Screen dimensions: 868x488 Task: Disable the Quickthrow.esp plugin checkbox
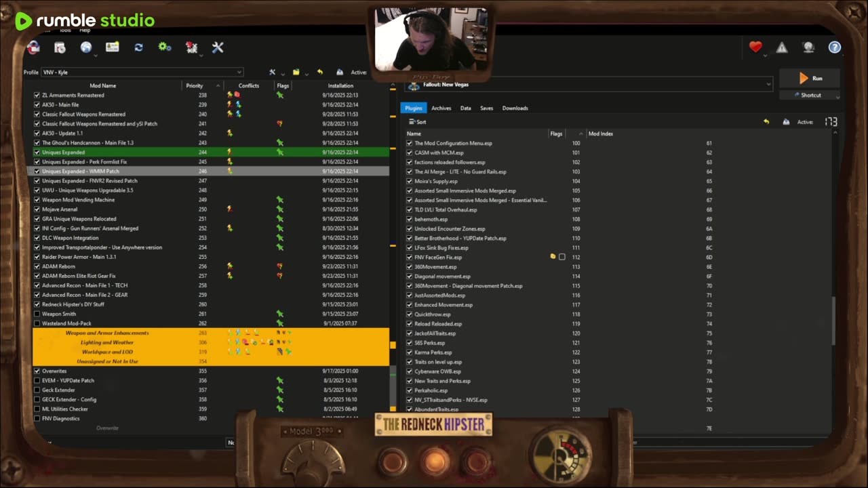409,314
